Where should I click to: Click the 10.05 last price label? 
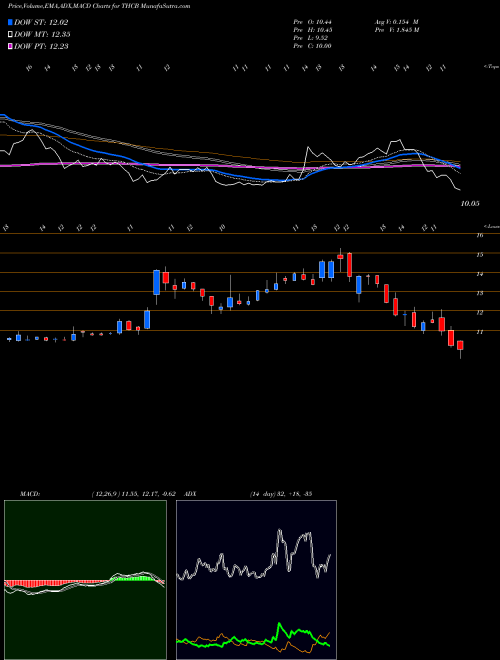470,204
